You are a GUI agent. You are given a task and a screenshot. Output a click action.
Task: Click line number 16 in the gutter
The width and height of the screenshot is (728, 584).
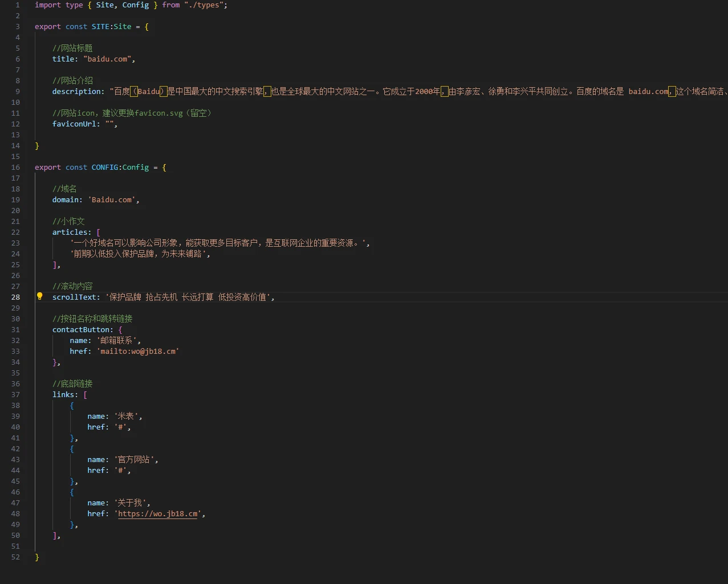pos(15,168)
